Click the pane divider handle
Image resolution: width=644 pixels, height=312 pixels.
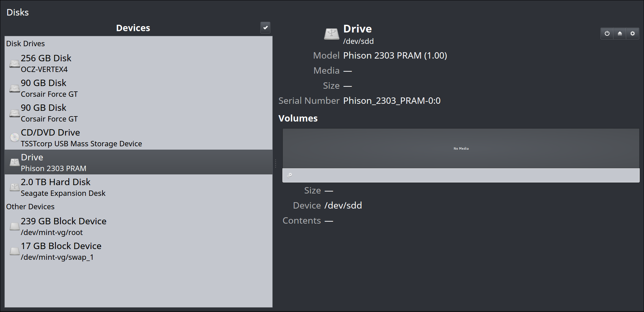275,164
